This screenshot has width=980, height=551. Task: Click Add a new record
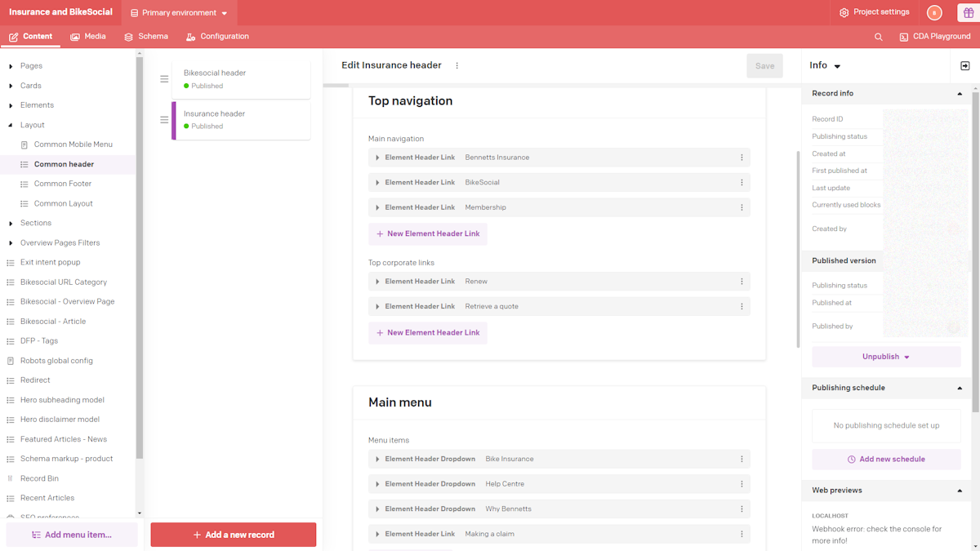point(234,535)
